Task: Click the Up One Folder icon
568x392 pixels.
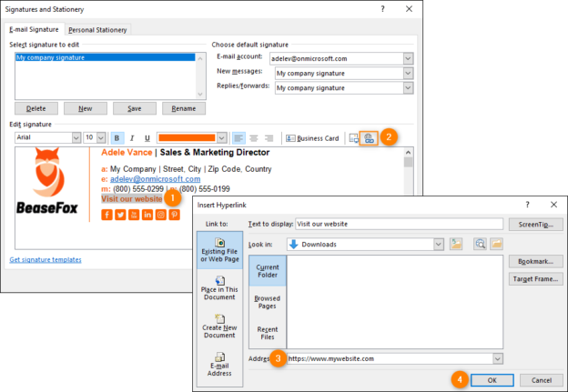Action: [456, 244]
